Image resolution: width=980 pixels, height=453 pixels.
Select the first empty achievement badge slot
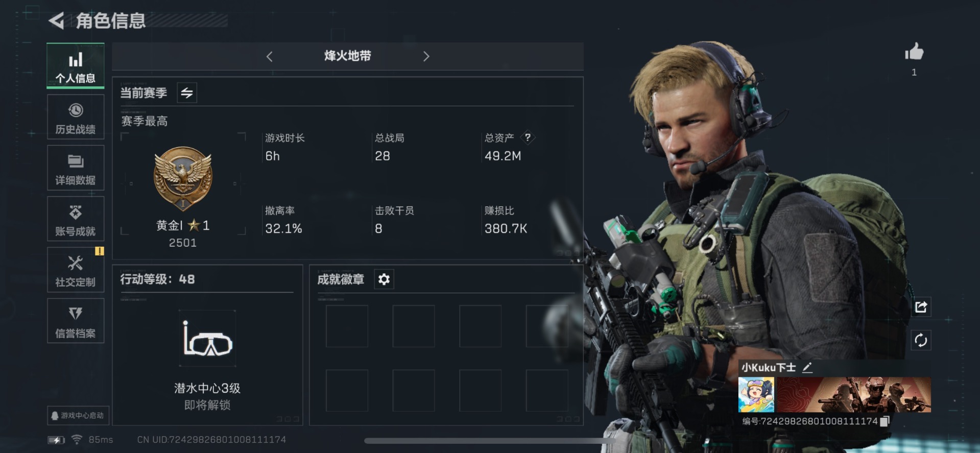click(347, 326)
